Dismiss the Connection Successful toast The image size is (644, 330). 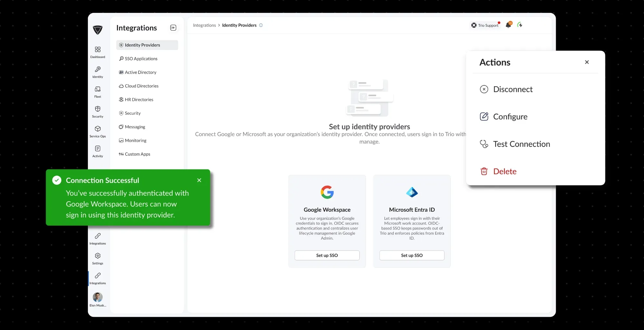tap(199, 180)
